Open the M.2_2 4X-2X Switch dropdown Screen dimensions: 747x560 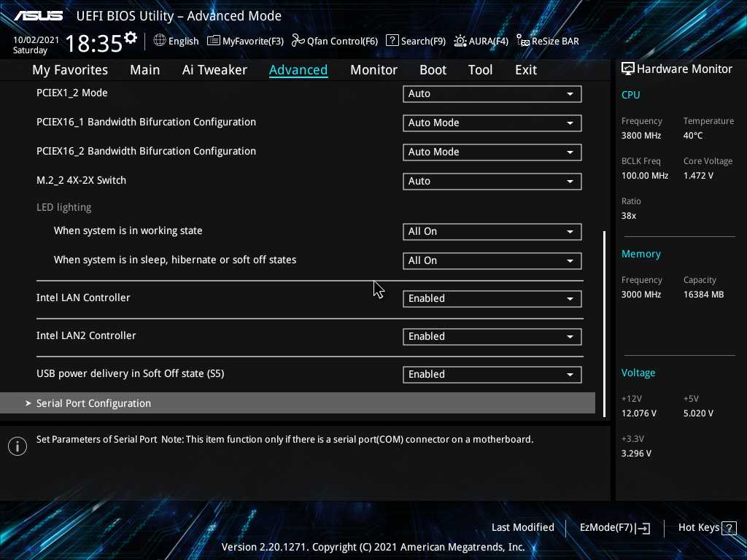tap(492, 182)
